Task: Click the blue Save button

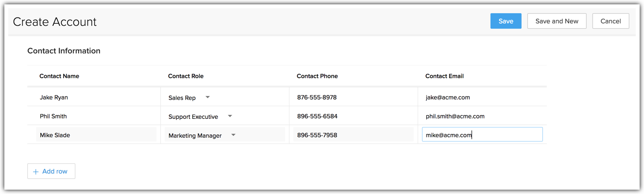Action: (506, 21)
